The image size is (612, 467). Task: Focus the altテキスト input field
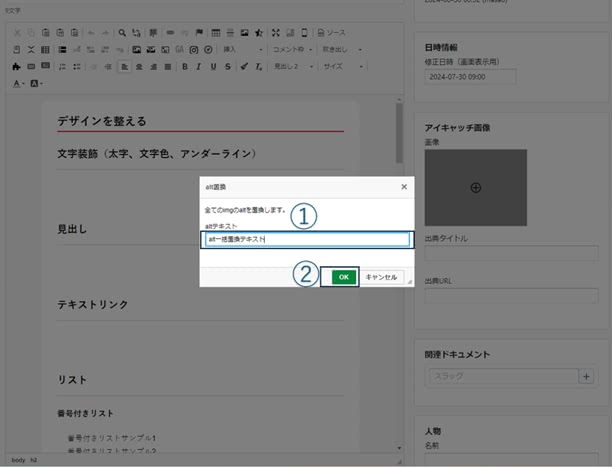[307, 239]
